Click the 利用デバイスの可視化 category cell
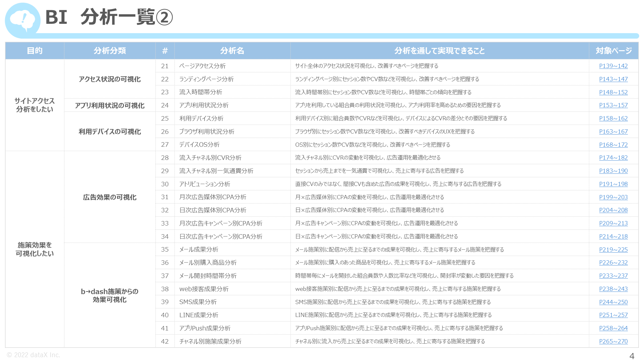The image size is (644, 362). tap(110, 132)
